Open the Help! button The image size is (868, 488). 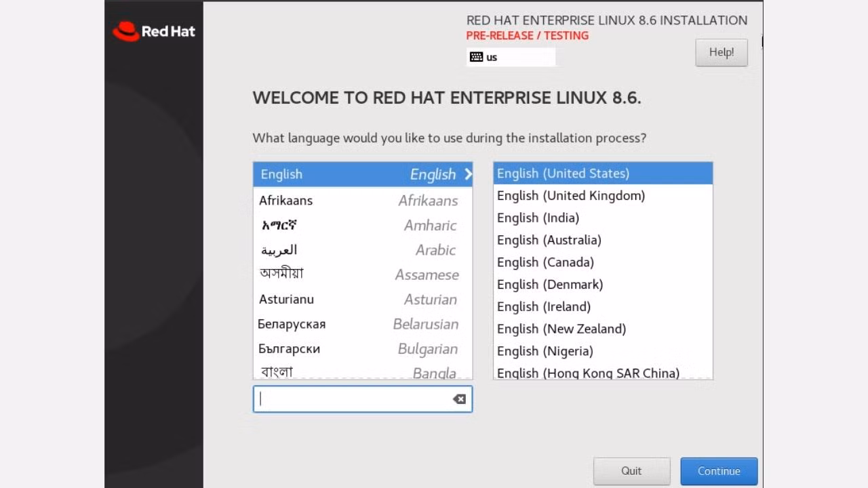(722, 52)
